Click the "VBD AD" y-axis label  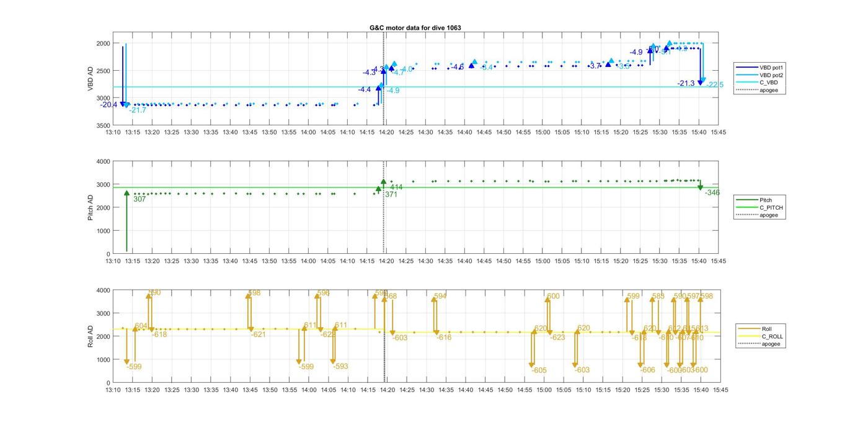(x=91, y=79)
